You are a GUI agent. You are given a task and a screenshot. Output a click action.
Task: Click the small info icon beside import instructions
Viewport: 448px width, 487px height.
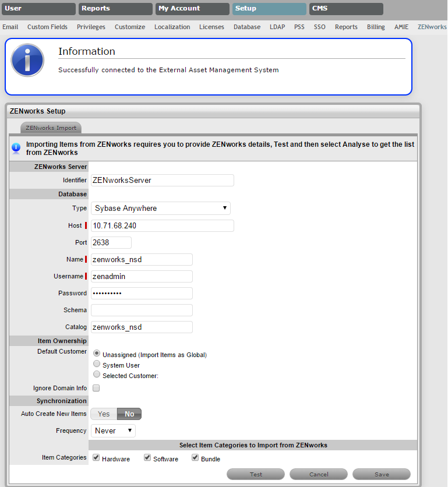(16, 148)
